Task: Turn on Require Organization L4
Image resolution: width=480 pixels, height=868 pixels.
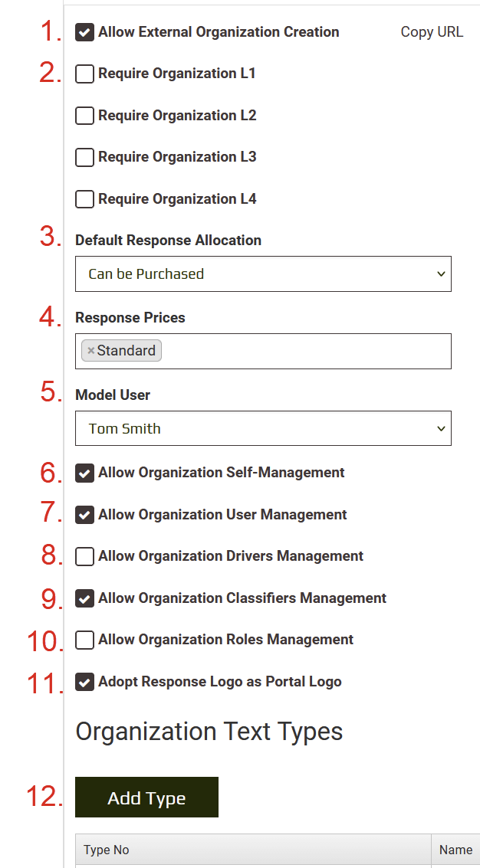Action: click(x=85, y=199)
